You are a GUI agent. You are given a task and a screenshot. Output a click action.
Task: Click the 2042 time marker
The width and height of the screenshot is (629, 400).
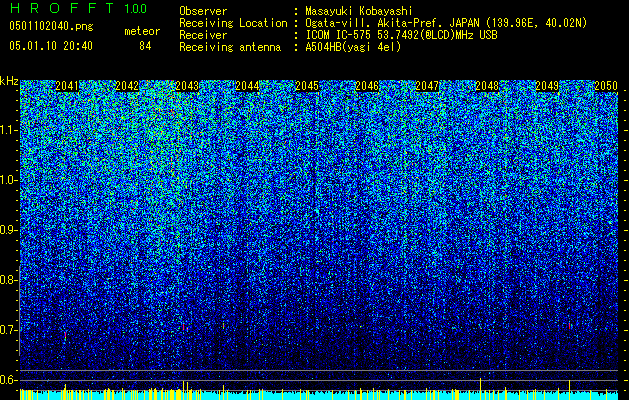click(x=127, y=86)
